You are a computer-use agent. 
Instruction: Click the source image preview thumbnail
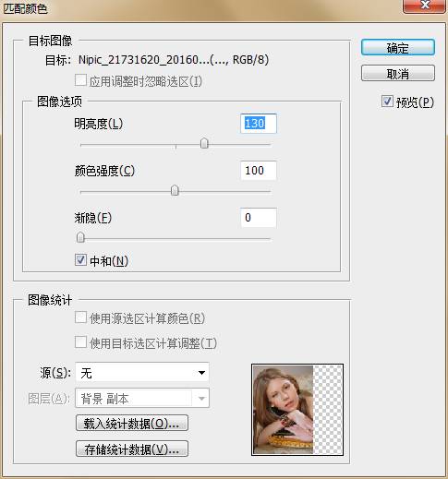(297, 410)
